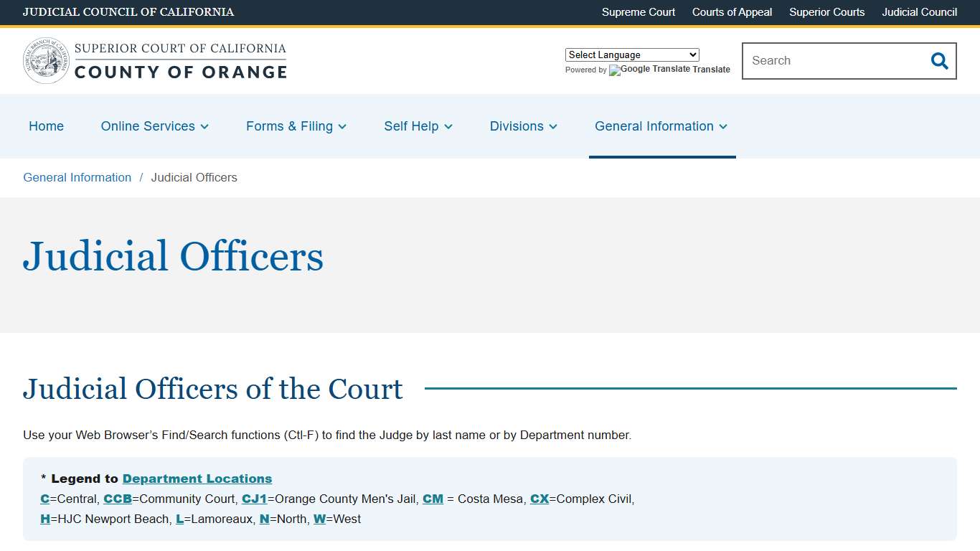Expand the Divisions menu
The width and height of the screenshot is (980, 551).
tap(523, 126)
